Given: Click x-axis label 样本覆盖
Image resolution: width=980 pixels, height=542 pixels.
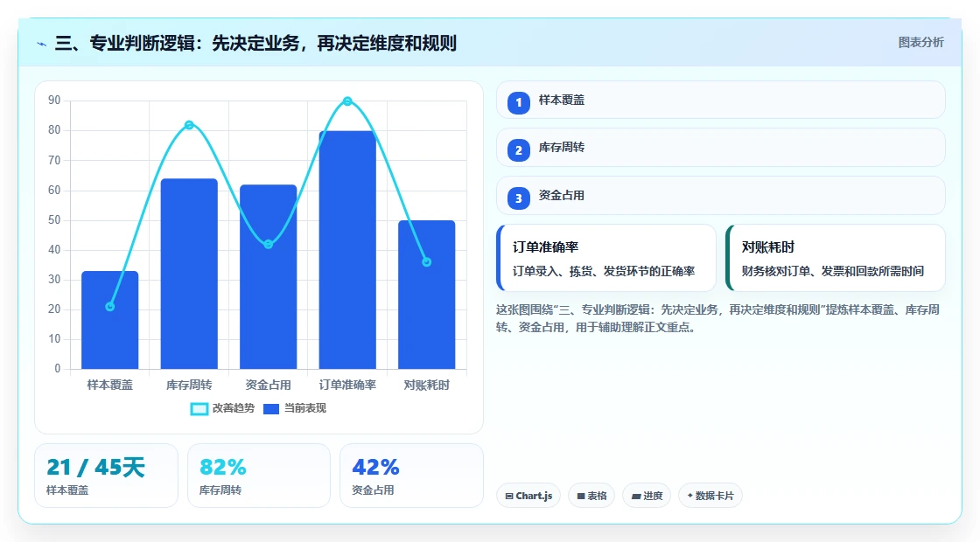Looking at the screenshot, I should pyautogui.click(x=110, y=386).
